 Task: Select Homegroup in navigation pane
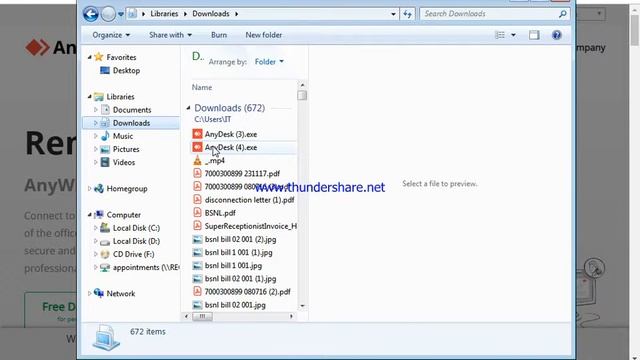[x=127, y=189]
